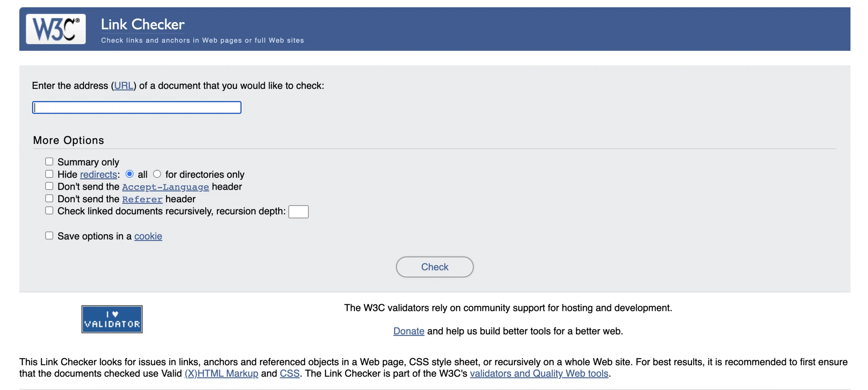The image size is (868, 390).
Task: Click the Link Checker title
Action: tap(142, 24)
